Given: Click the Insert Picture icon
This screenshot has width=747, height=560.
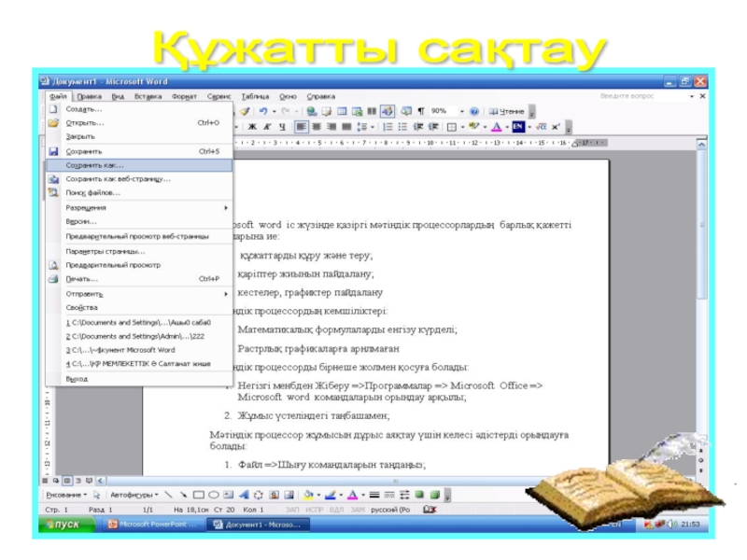Looking at the screenshot, I should pyautogui.click(x=289, y=495).
